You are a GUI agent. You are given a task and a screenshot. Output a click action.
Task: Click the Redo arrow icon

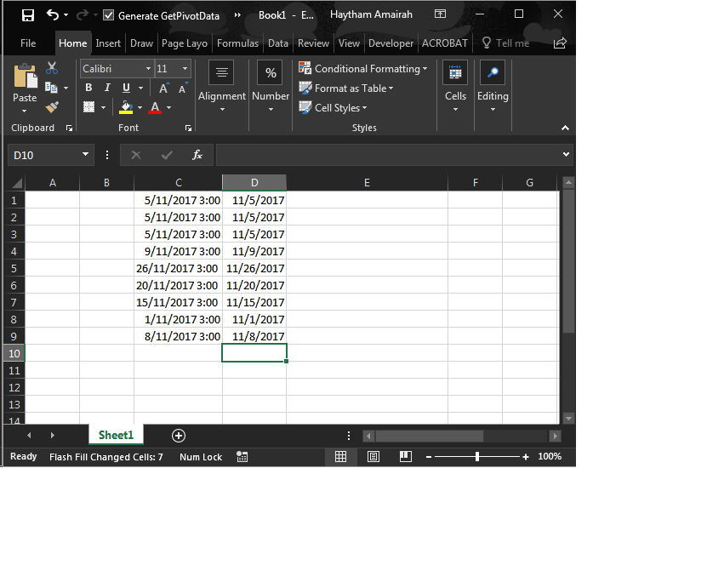82,14
